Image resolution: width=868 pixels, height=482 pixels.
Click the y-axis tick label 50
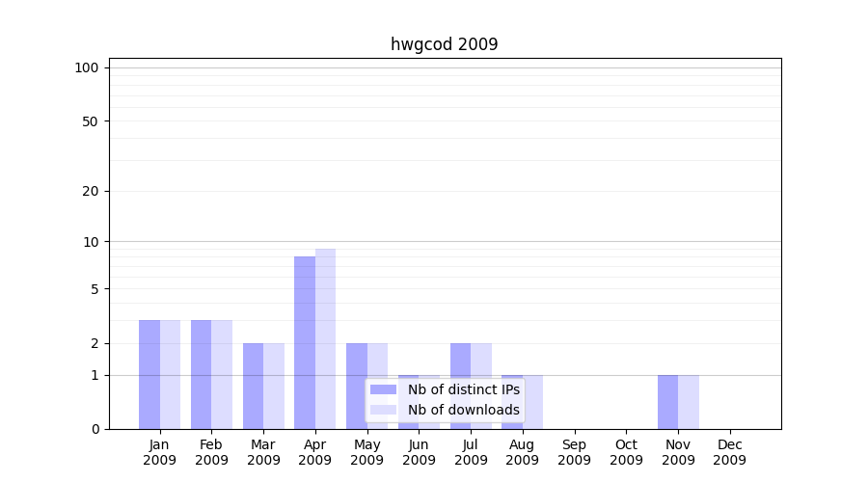pos(91,121)
